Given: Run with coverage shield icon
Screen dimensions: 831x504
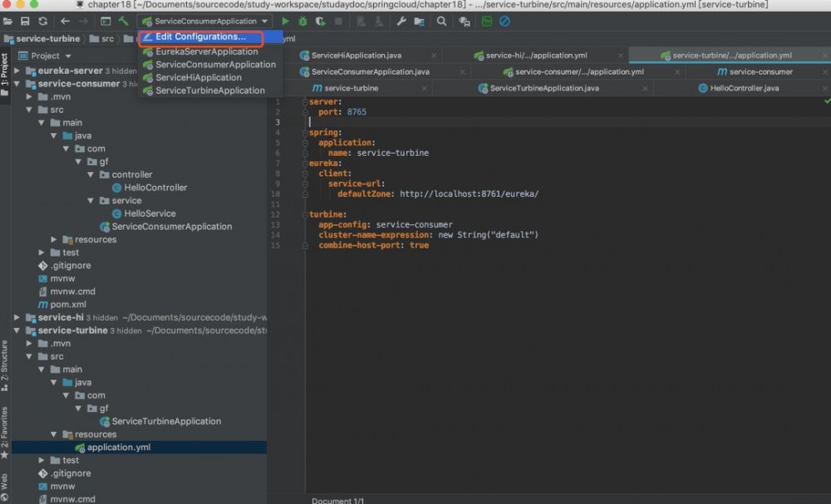Looking at the screenshot, I should (320, 21).
